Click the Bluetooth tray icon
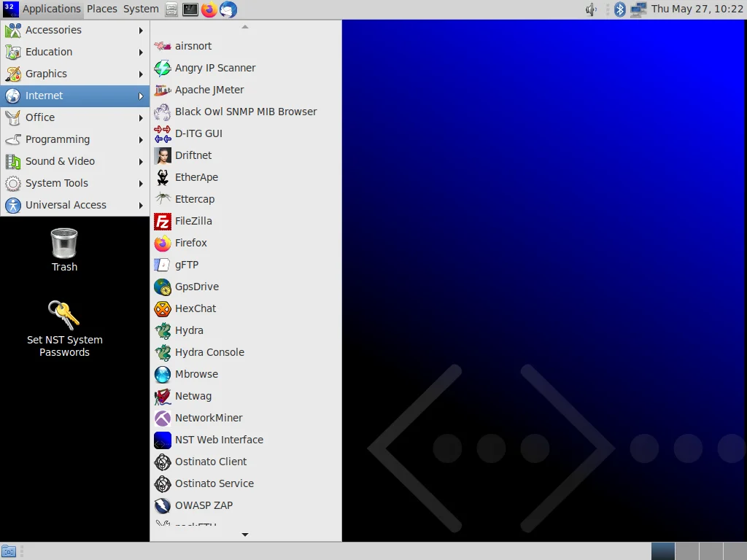Image resolution: width=747 pixels, height=560 pixels. tap(619, 9)
